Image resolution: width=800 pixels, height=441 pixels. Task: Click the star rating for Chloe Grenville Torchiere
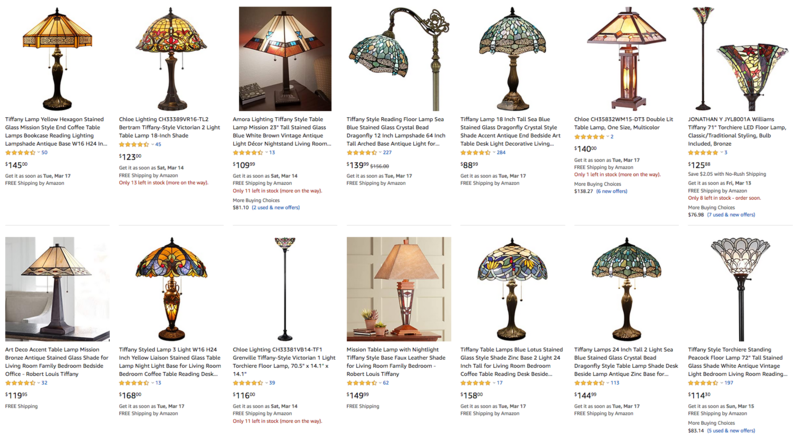click(248, 383)
